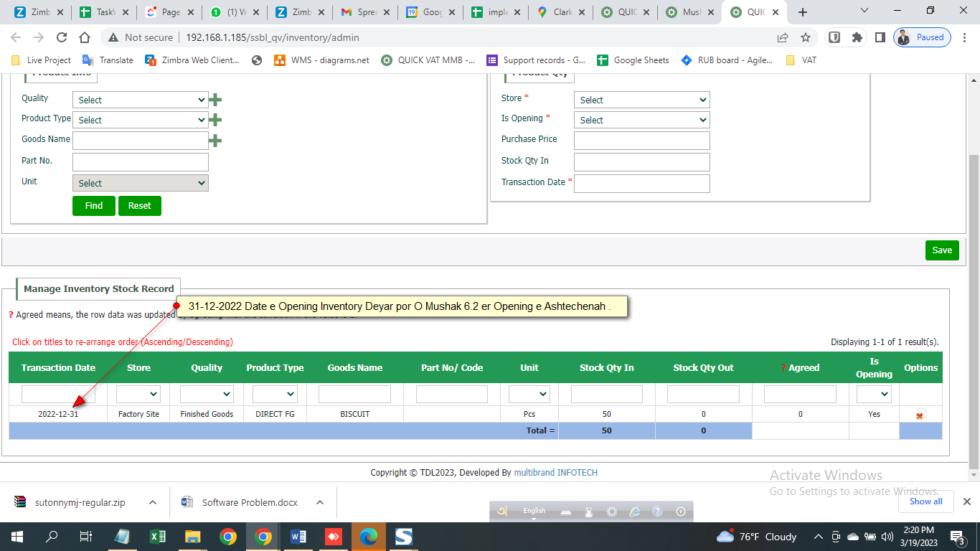The width and height of the screenshot is (980, 551).
Task: Click the green plus icon beside Goods Name
Action: (x=215, y=141)
